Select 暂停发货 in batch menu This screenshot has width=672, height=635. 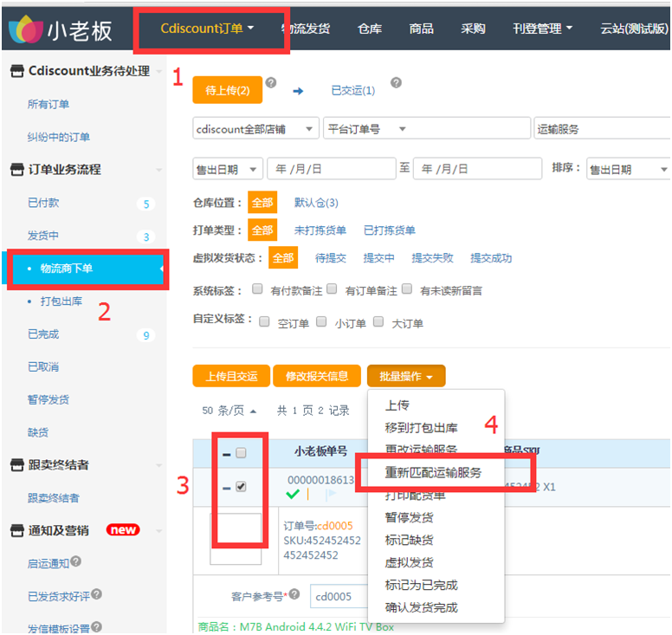click(409, 517)
